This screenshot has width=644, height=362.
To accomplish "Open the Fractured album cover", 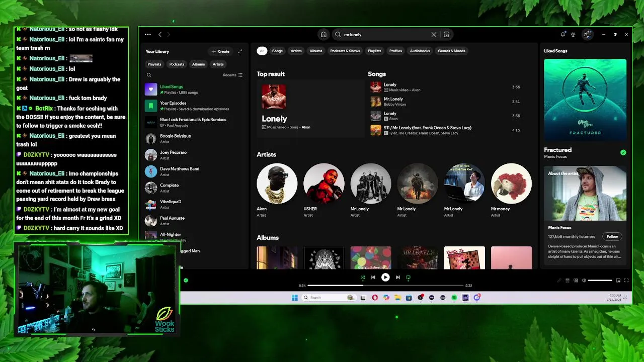I will [585, 100].
